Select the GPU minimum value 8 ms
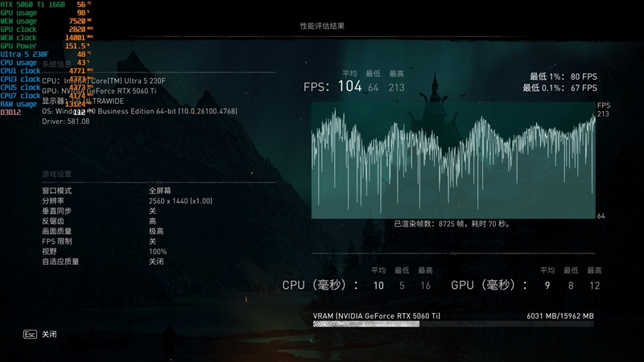 (x=571, y=286)
